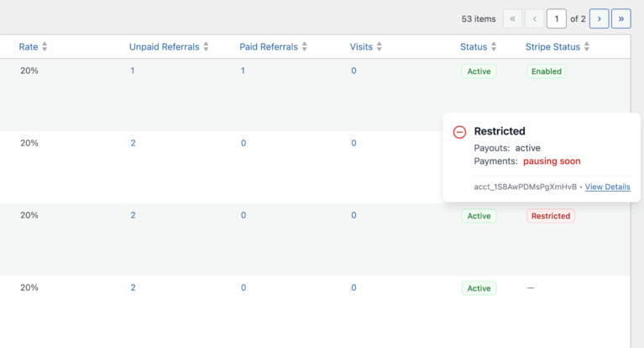Click sort arrows next to Visits column

click(380, 47)
